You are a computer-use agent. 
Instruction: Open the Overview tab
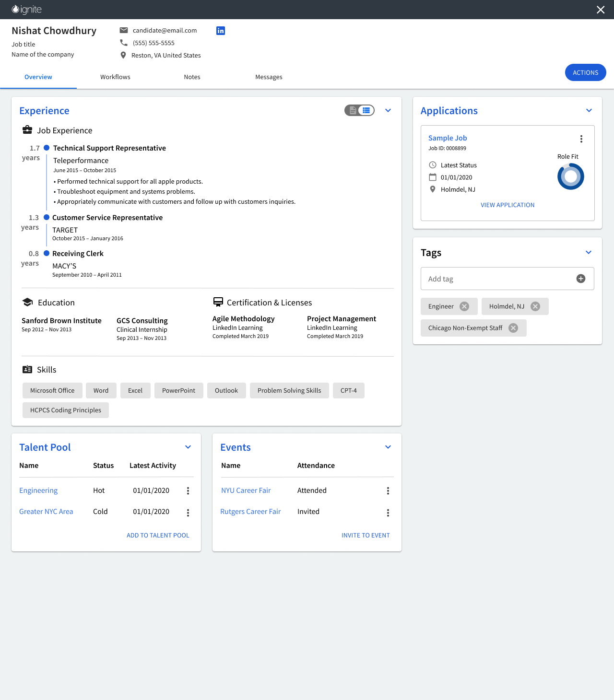pos(38,77)
